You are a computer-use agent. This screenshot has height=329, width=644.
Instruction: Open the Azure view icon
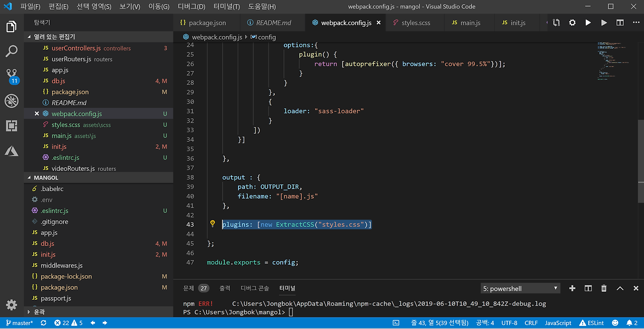coord(12,150)
